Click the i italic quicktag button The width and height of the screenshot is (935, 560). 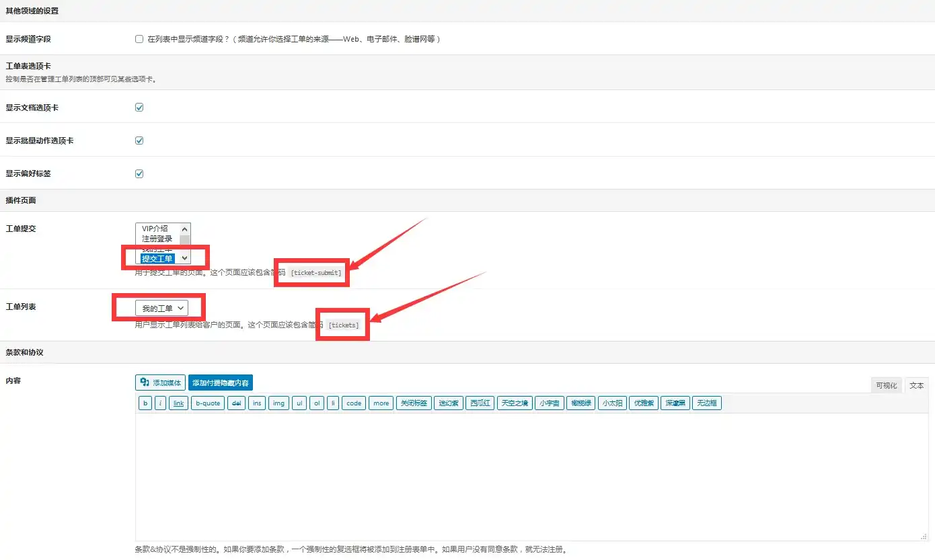(x=160, y=403)
